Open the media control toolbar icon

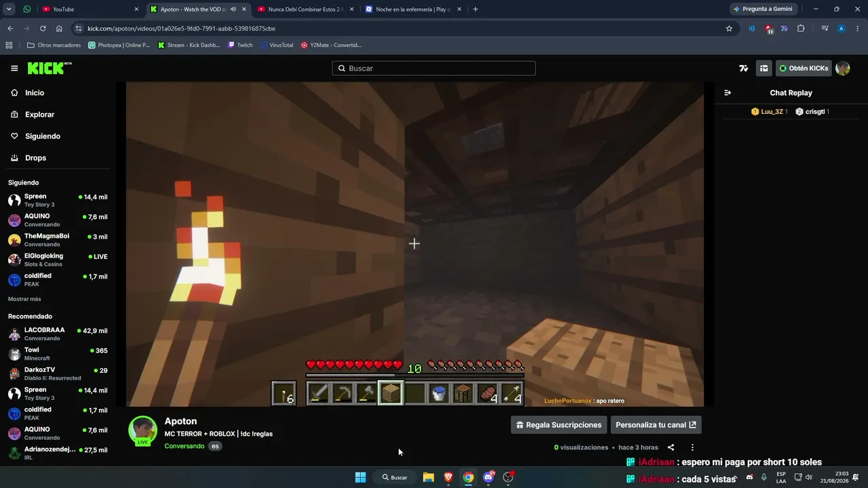point(825,28)
